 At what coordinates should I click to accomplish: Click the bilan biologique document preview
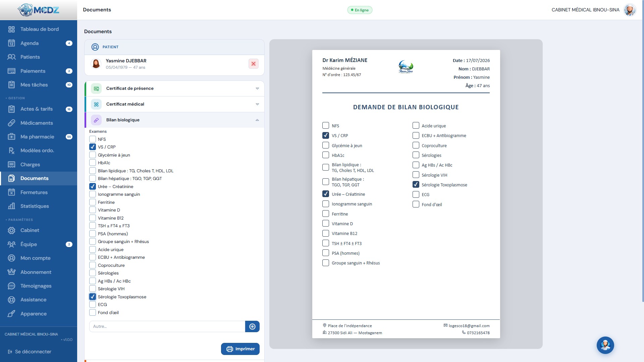pos(406,194)
